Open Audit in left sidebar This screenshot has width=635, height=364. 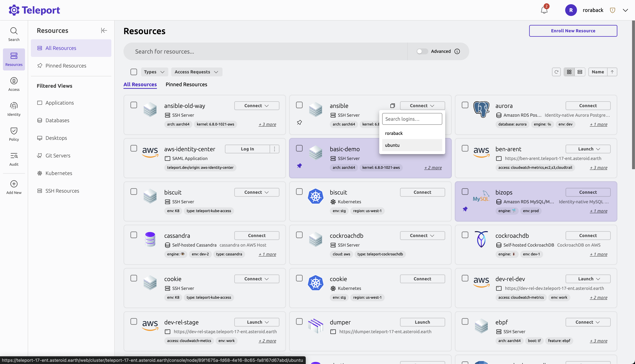pyautogui.click(x=14, y=159)
